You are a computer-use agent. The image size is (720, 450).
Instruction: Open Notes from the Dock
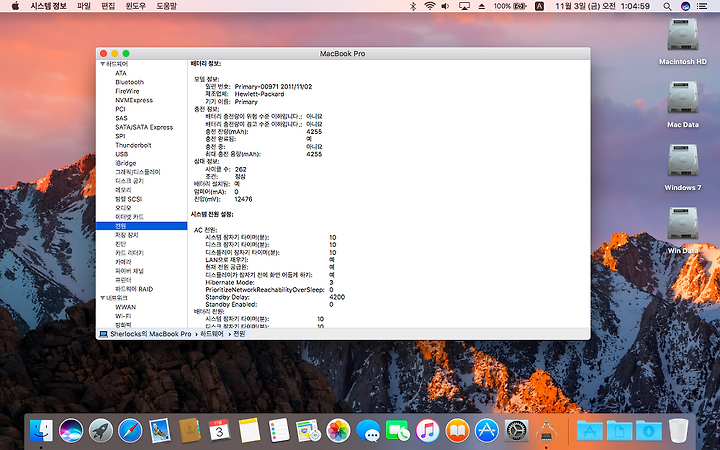(249, 431)
